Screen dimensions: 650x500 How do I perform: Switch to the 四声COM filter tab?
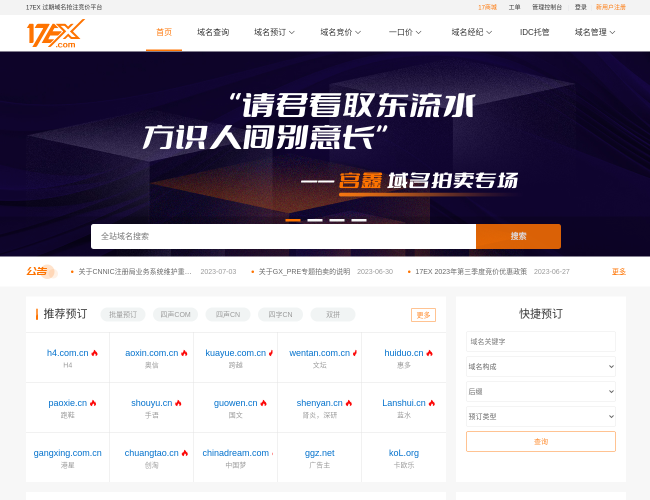(x=175, y=314)
